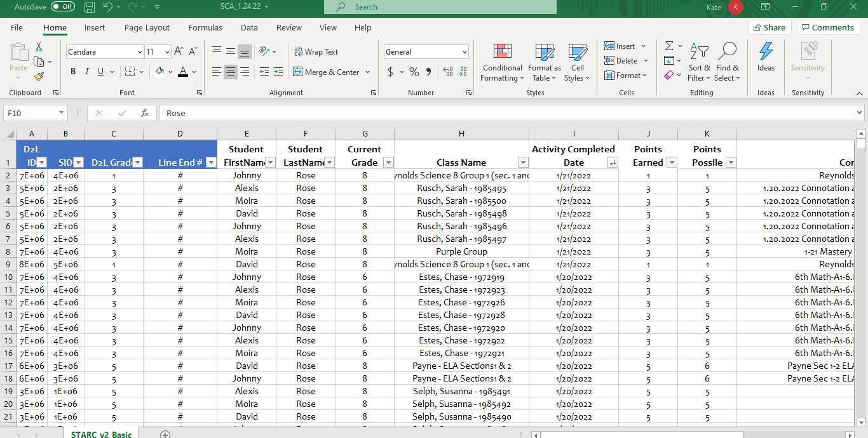Viewport: 868px width, 438px height.
Task: Select the Wrap Text option
Action: (316, 51)
